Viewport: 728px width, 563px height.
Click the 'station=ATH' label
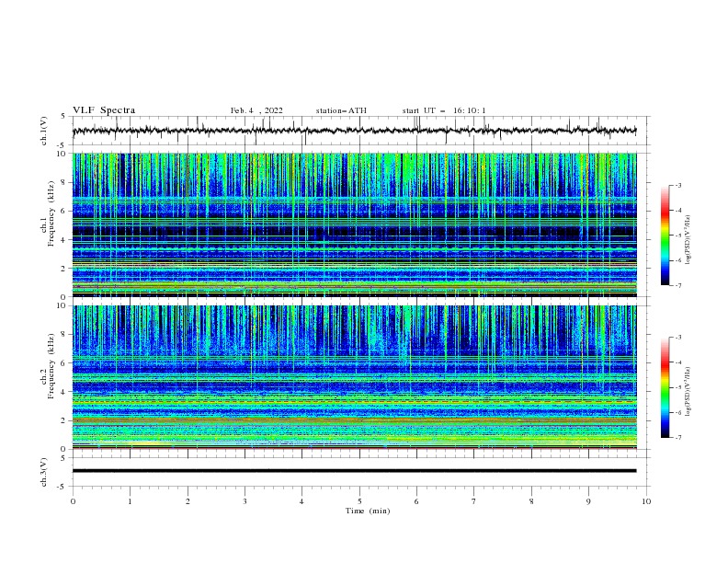(x=341, y=110)
